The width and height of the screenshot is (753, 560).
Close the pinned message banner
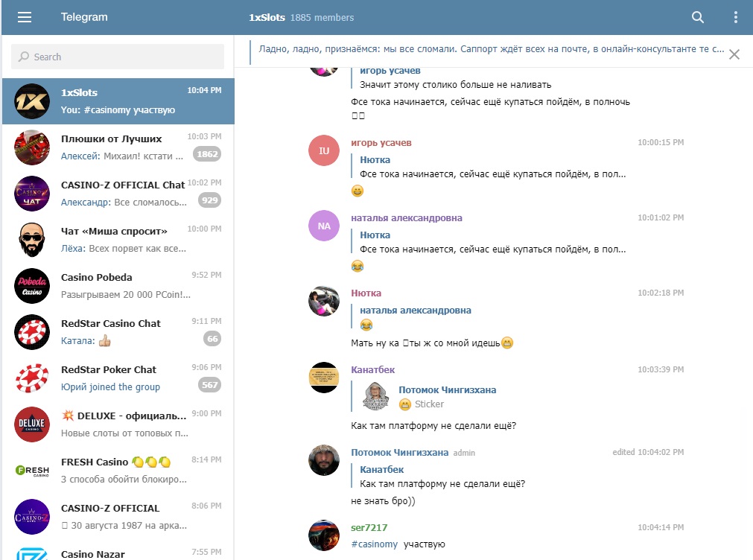click(734, 54)
